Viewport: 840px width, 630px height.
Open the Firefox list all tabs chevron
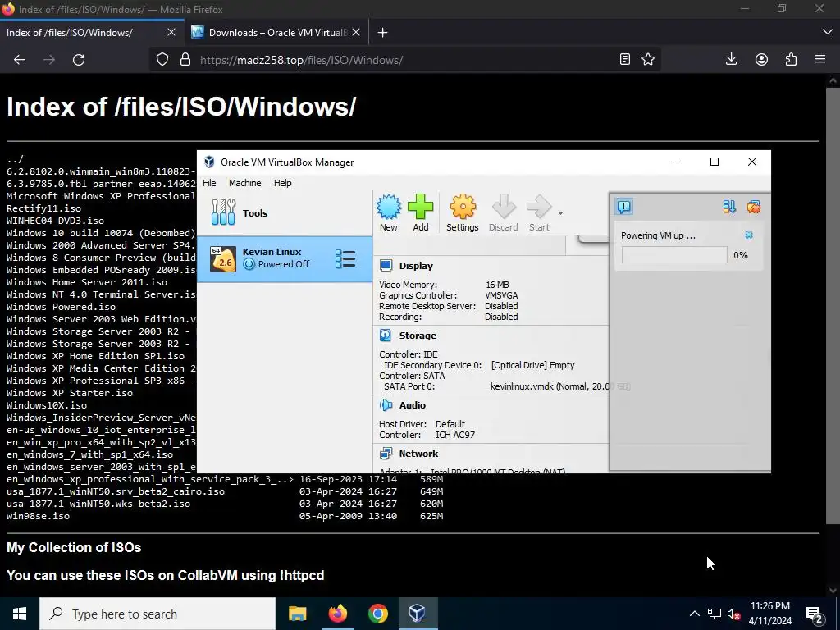tap(827, 33)
